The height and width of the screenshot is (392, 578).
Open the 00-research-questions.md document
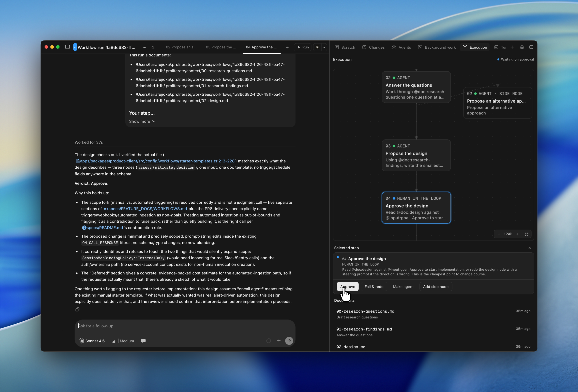pyautogui.click(x=433, y=314)
